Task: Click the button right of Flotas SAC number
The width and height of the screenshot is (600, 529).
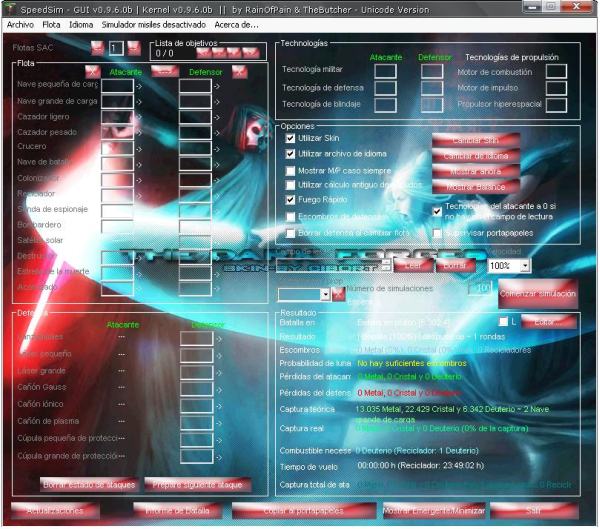Action: [x=134, y=48]
